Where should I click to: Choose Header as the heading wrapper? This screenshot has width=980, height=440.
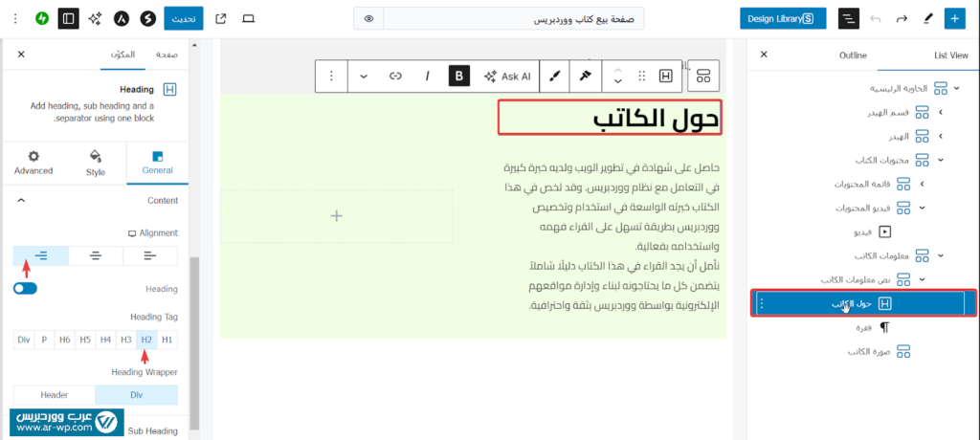(x=55, y=394)
